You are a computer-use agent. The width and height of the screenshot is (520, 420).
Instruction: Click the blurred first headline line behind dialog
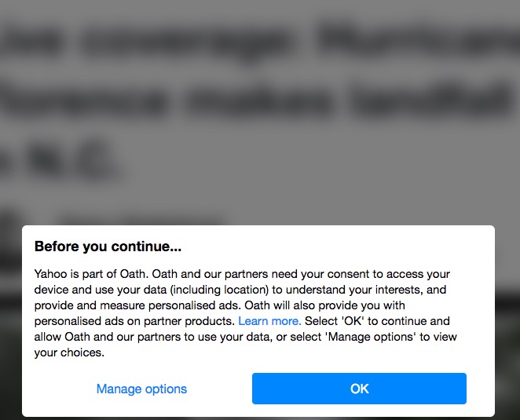260,42
